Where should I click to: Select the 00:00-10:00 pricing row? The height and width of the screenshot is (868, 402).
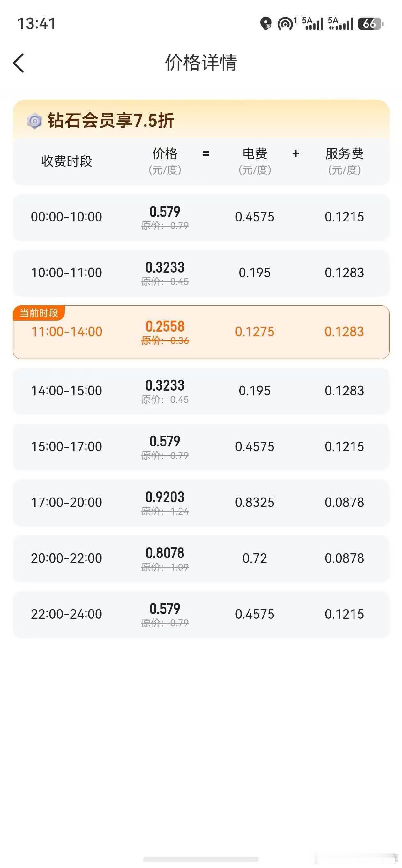click(201, 217)
